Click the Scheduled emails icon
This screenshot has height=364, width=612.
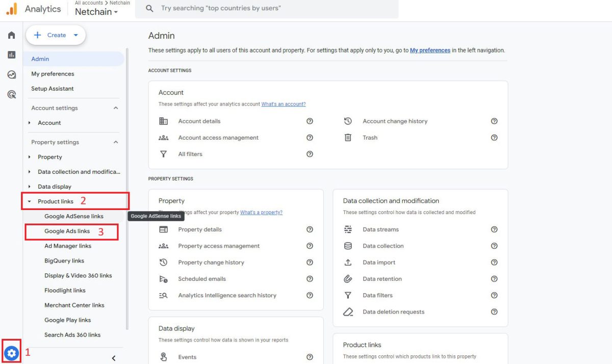(163, 279)
